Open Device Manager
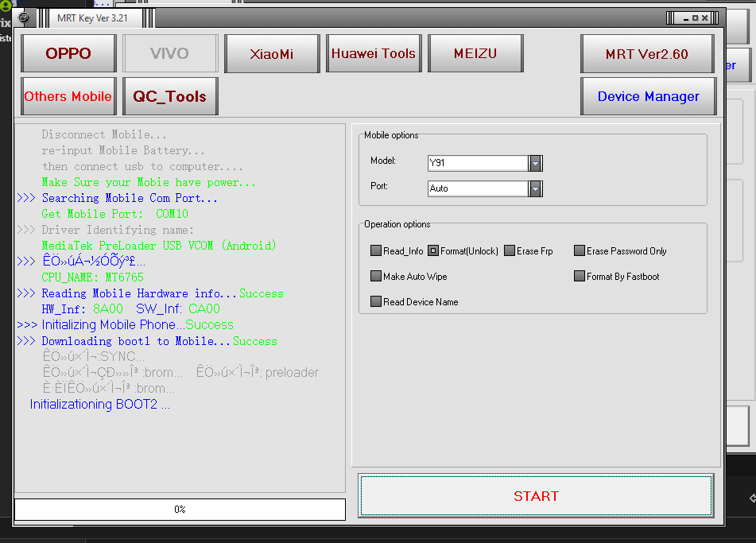Viewport: 756px width, 543px height. (648, 96)
